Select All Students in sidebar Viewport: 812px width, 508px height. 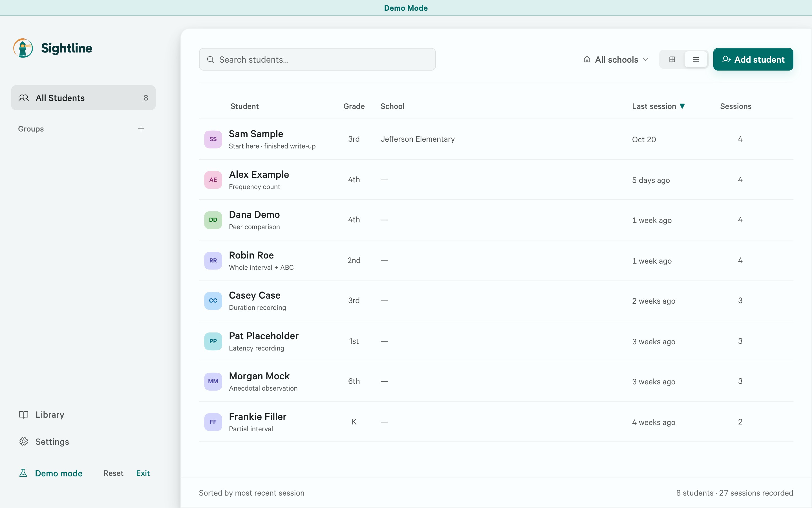[x=83, y=98]
